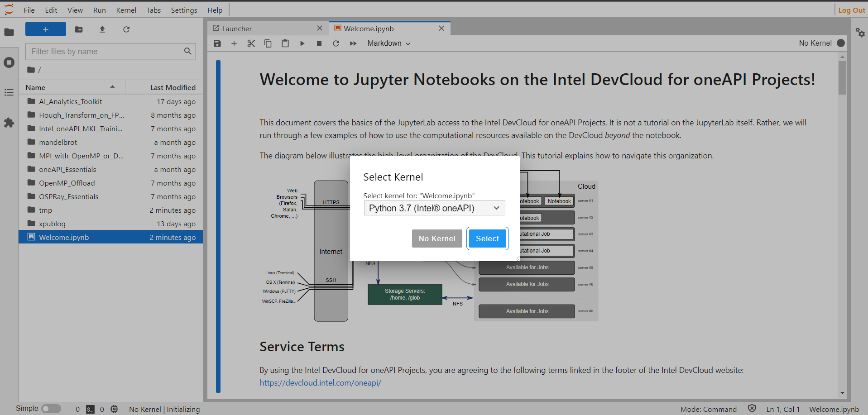Image resolution: width=868 pixels, height=415 pixels.
Task: Click the notebook vertical scrollbar thumb
Action: coord(842,78)
